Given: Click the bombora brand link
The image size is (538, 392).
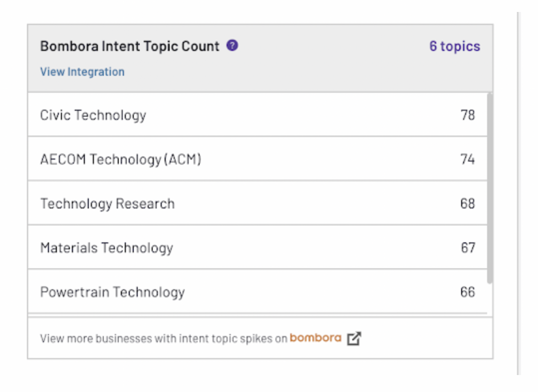Looking at the screenshot, I should point(315,338).
